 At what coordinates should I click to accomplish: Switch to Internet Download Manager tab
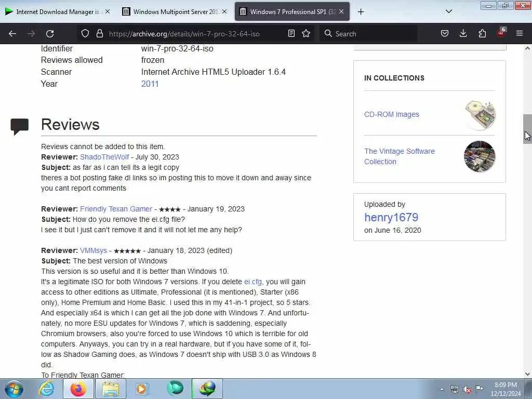tap(57, 11)
